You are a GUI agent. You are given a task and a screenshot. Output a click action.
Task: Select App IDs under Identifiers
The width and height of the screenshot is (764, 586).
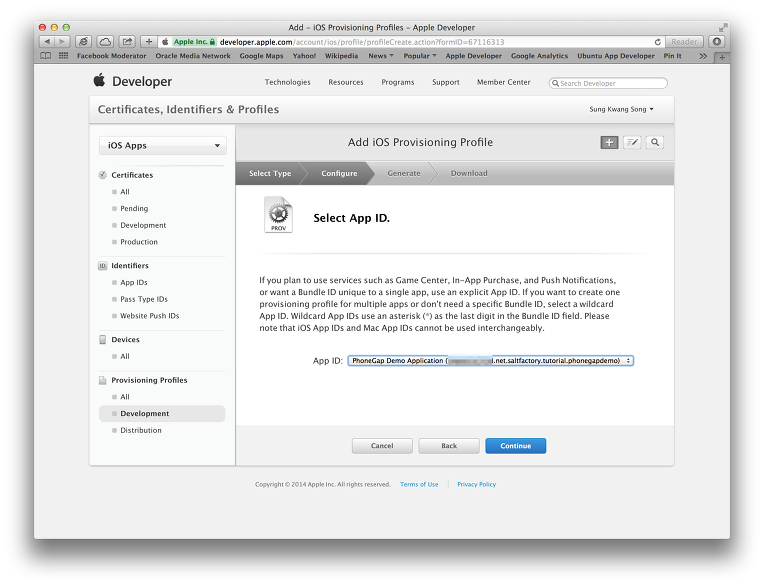coord(134,282)
